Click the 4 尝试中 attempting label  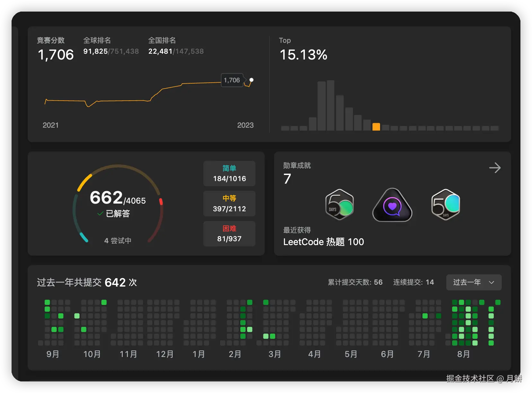pyautogui.click(x=118, y=241)
